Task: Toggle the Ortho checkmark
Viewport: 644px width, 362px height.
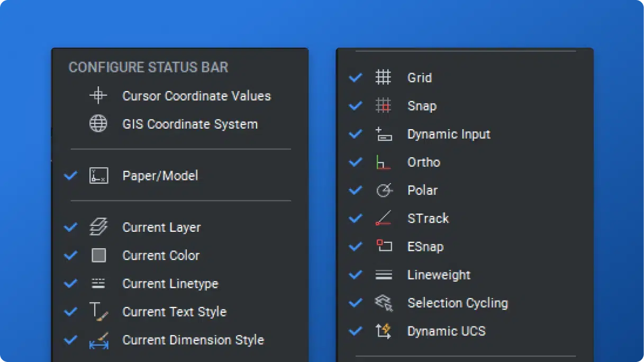Action: [x=355, y=162]
